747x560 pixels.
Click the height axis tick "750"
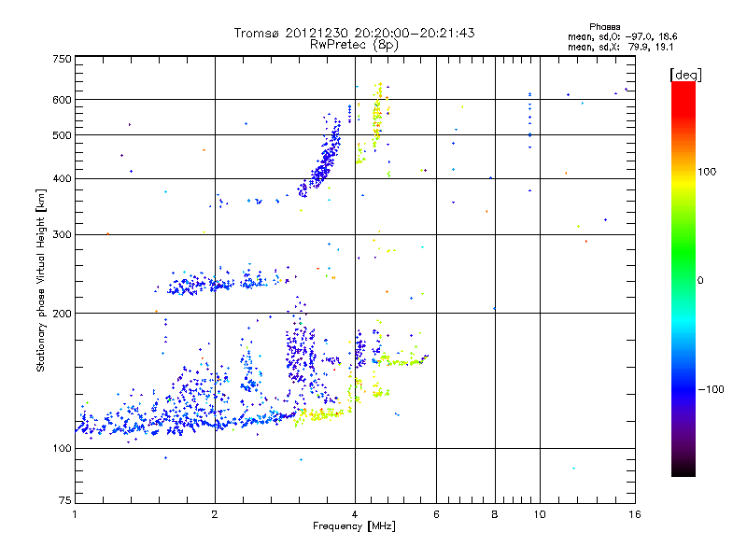point(63,59)
